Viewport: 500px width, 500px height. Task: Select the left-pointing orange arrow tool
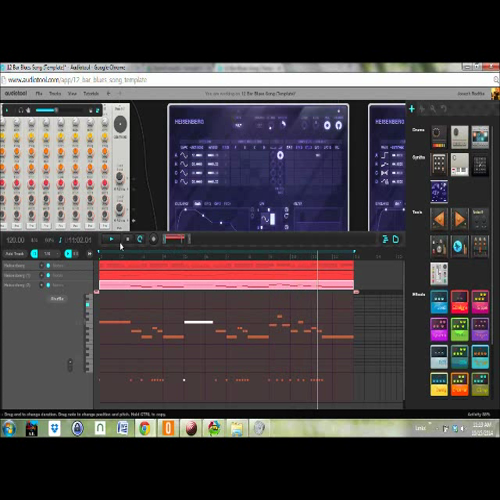pos(439,219)
